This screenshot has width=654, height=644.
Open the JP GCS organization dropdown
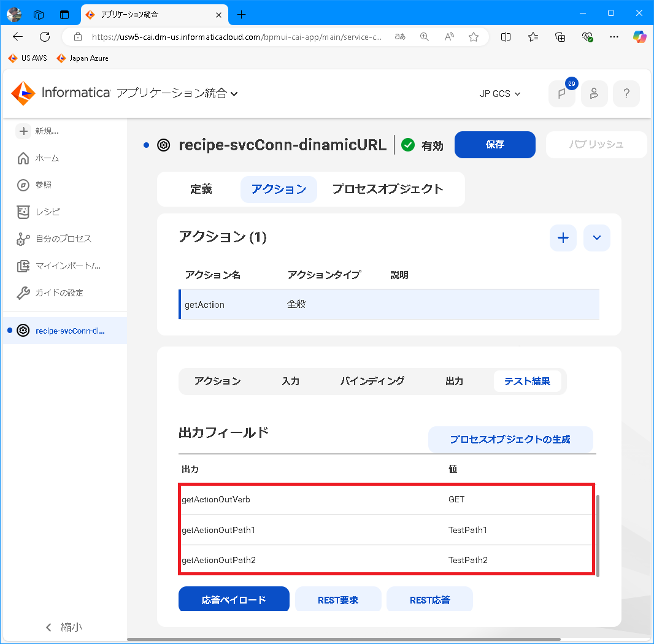point(499,94)
